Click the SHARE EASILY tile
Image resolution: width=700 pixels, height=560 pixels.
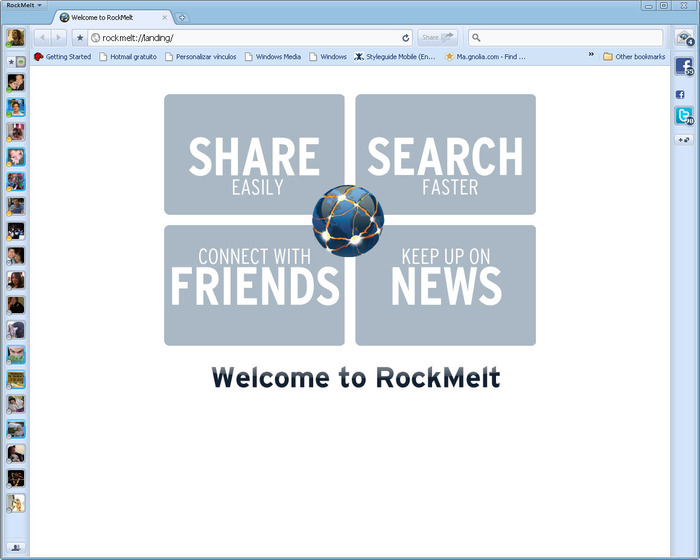point(254,154)
